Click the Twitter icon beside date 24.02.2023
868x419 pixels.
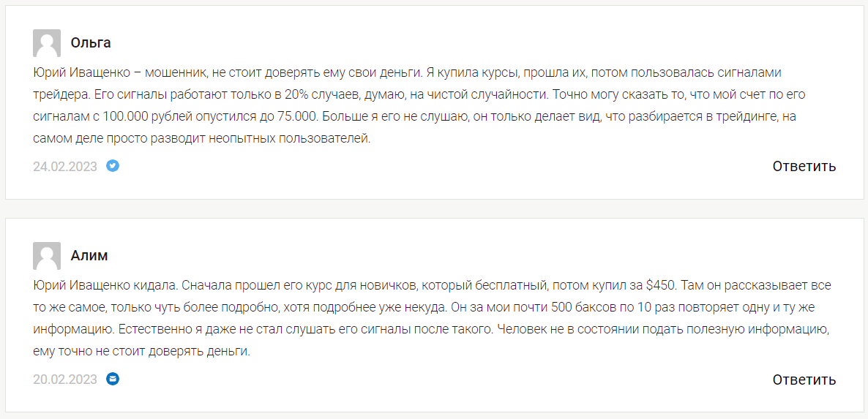point(113,165)
